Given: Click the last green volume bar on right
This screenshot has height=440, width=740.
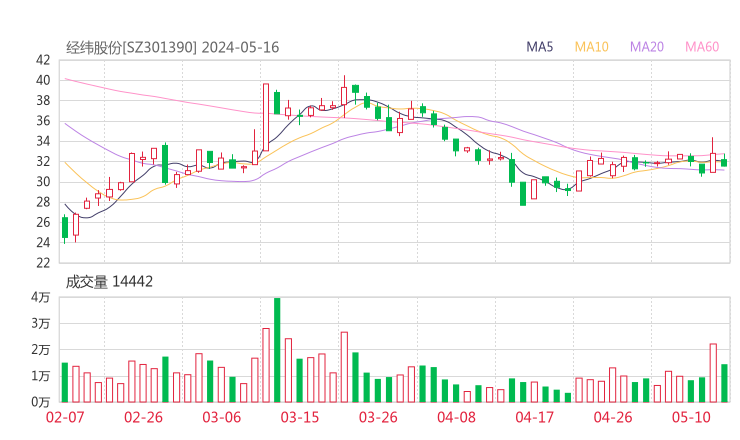Looking at the screenshot, I should click(724, 383).
